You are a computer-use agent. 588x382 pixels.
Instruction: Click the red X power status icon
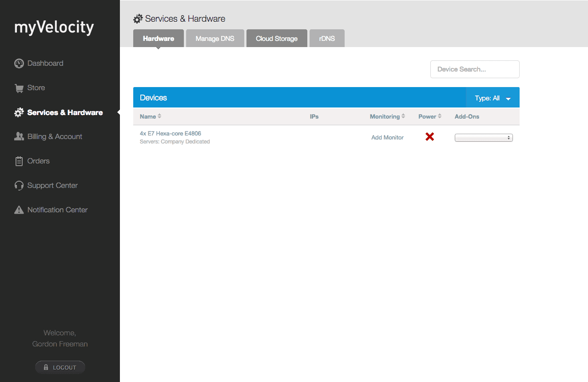pyautogui.click(x=429, y=137)
